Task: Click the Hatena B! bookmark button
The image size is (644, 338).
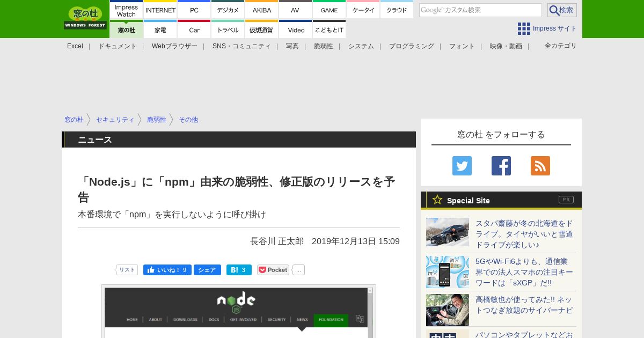Action: pyautogui.click(x=239, y=270)
